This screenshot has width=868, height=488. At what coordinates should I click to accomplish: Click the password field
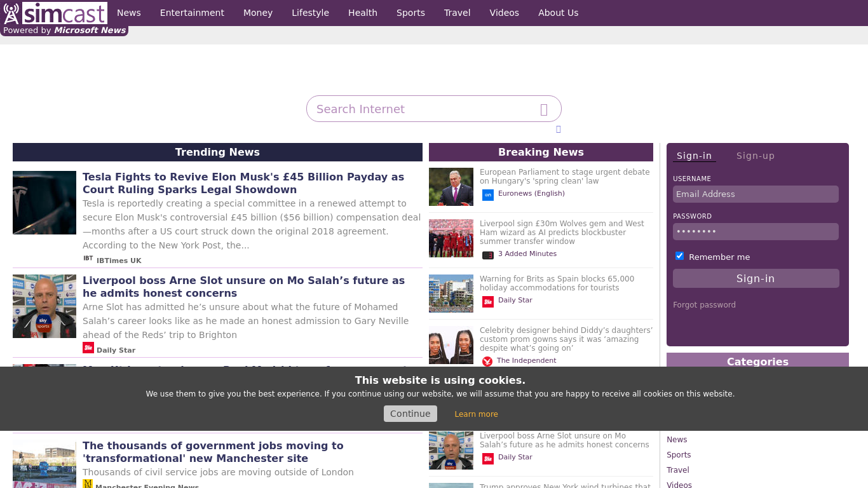click(x=756, y=232)
